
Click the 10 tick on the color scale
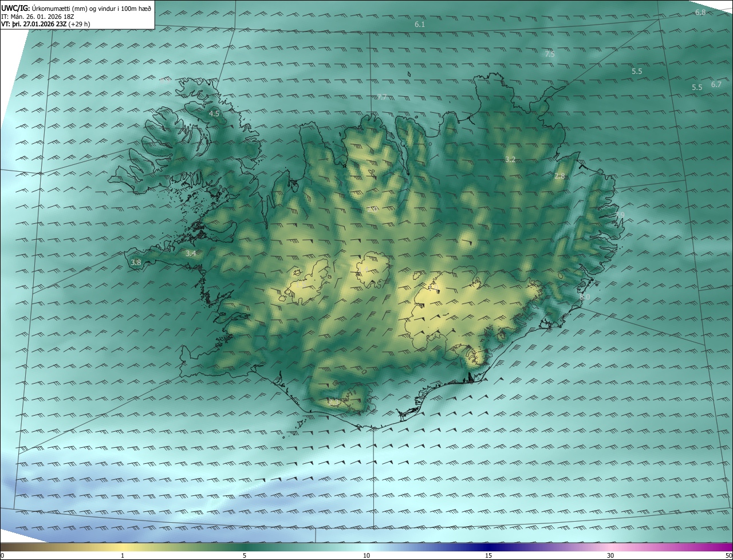point(366,556)
